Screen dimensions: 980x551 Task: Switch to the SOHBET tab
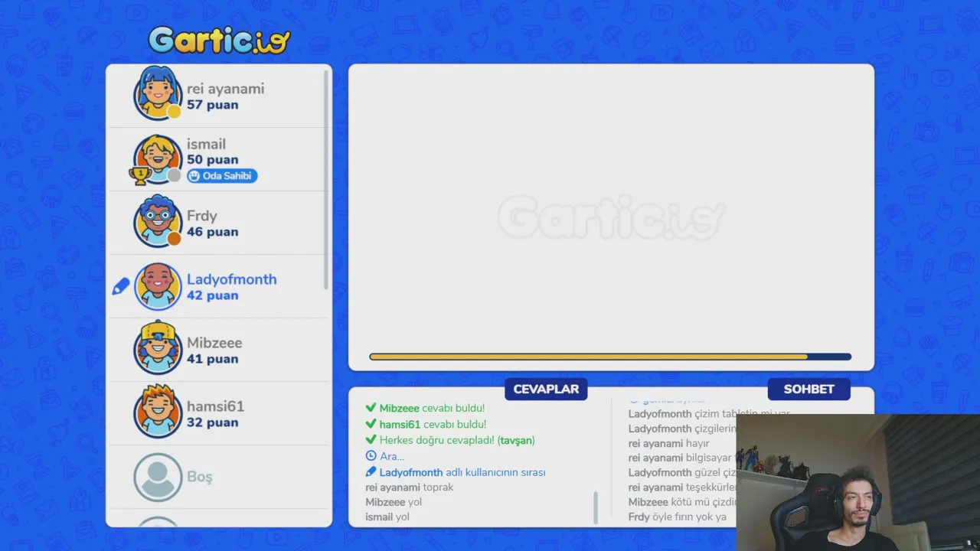(x=808, y=389)
